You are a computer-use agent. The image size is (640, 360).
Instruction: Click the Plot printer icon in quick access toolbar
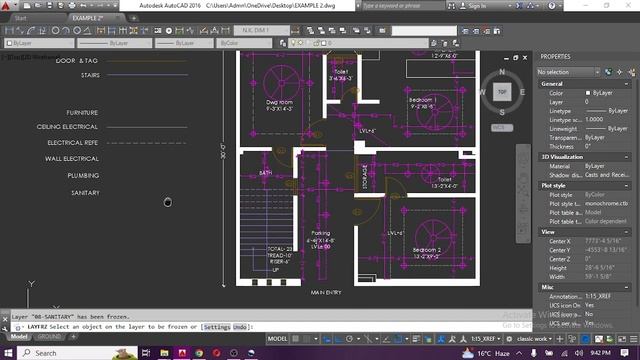72,6
